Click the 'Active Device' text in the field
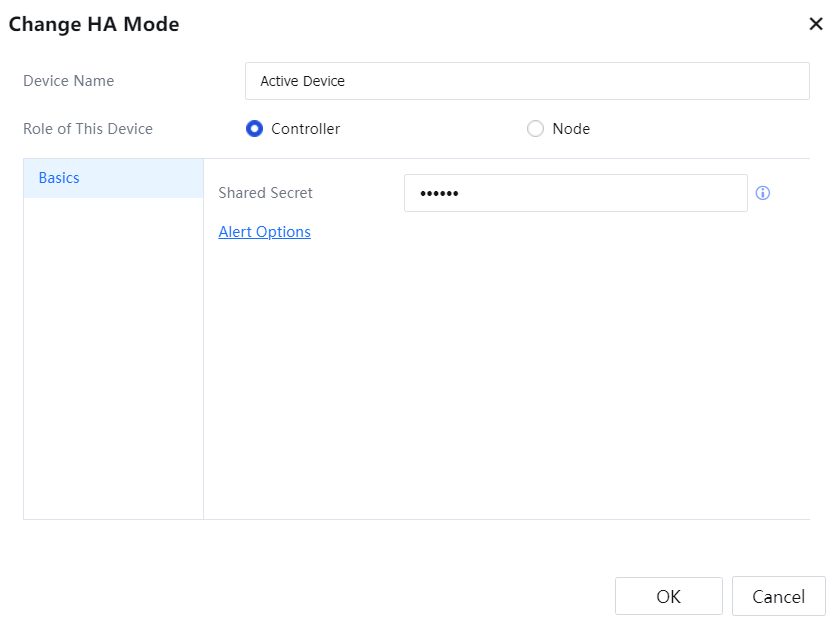 point(302,81)
